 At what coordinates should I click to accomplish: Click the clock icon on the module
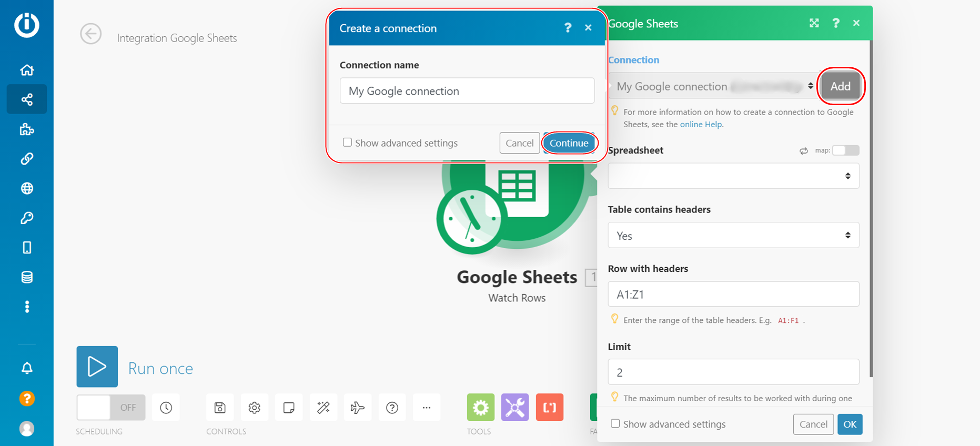click(x=472, y=219)
